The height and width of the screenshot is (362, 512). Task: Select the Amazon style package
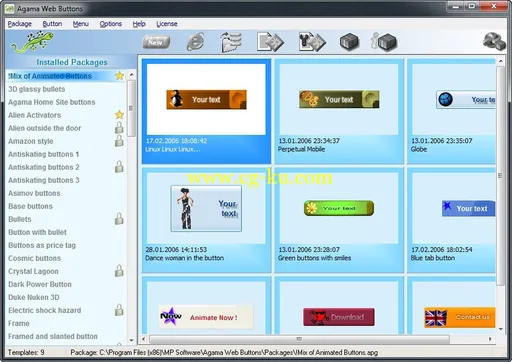coord(66,141)
